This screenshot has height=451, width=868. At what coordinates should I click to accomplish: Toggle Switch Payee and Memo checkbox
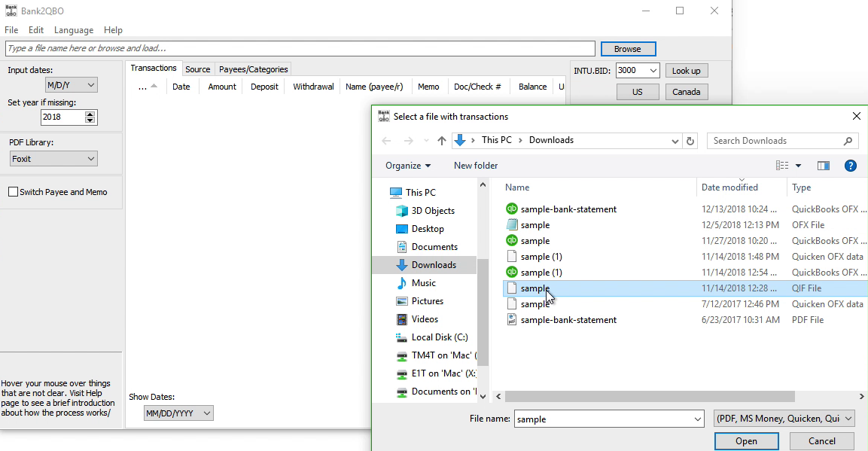(x=14, y=192)
